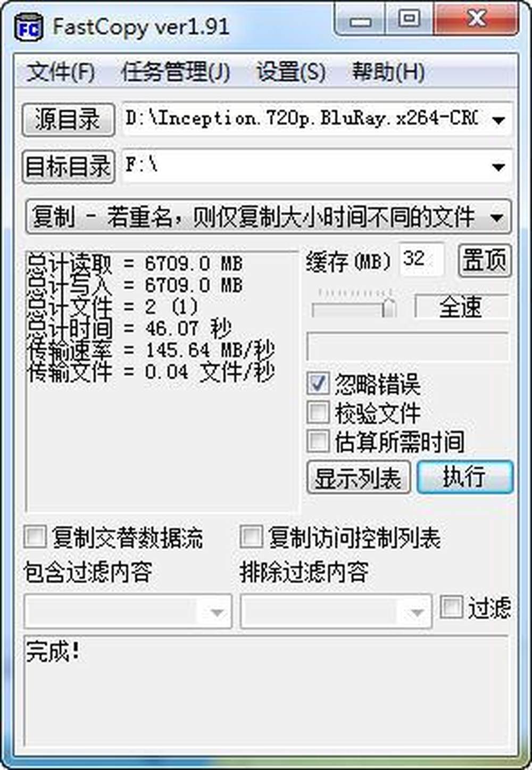Uncheck the 忽略错误 checkbox
This screenshot has height=770, width=532.
(318, 384)
